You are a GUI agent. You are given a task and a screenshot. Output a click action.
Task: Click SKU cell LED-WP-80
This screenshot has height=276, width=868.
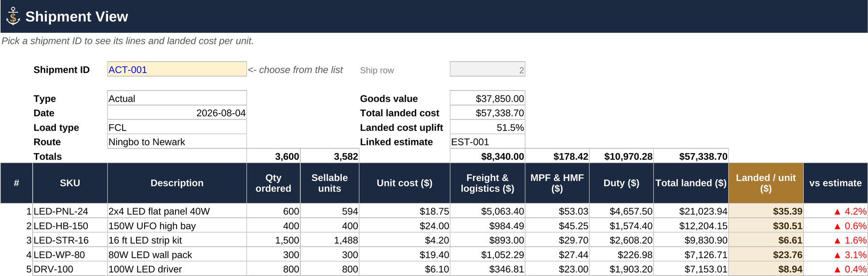[70, 254]
